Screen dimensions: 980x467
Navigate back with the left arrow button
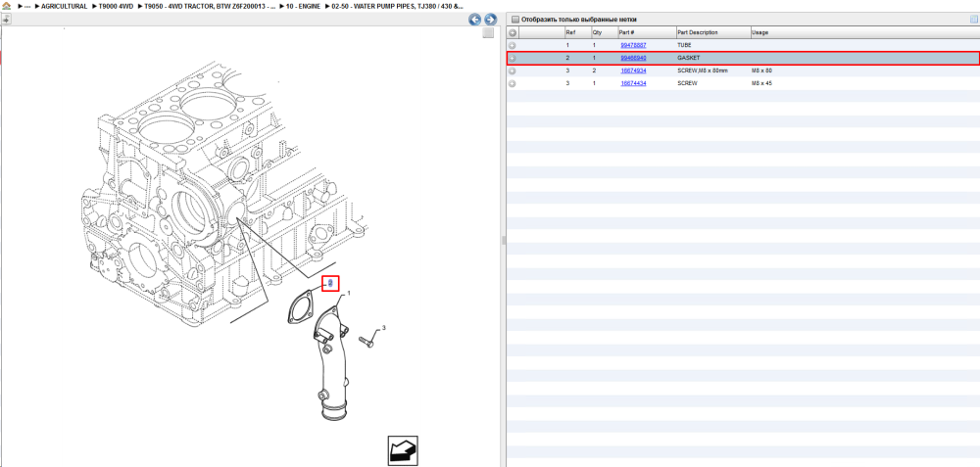(x=475, y=20)
